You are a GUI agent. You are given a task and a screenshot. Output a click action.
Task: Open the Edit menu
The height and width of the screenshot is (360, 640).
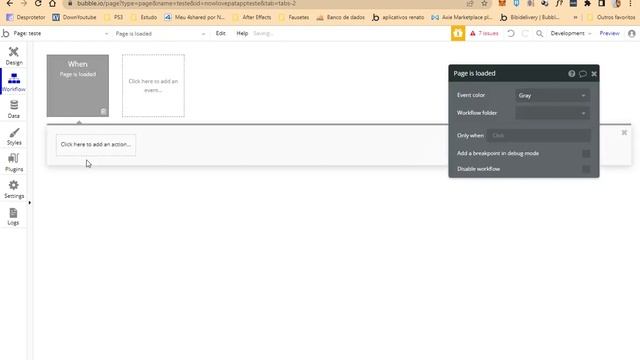tap(220, 33)
